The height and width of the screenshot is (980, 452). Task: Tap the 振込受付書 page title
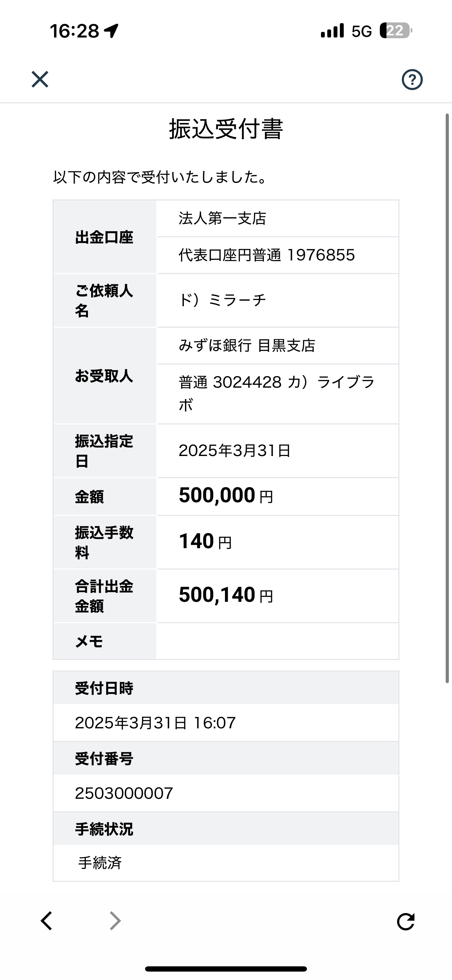[226, 129]
